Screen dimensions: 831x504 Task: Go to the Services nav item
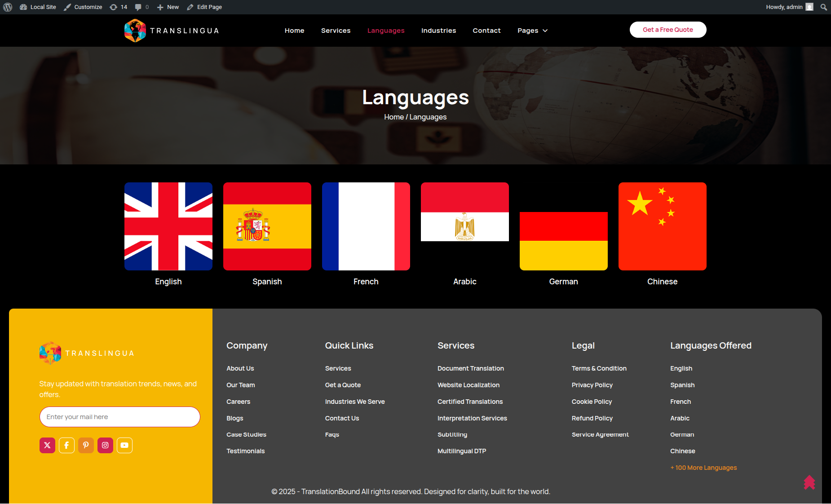tap(336, 31)
